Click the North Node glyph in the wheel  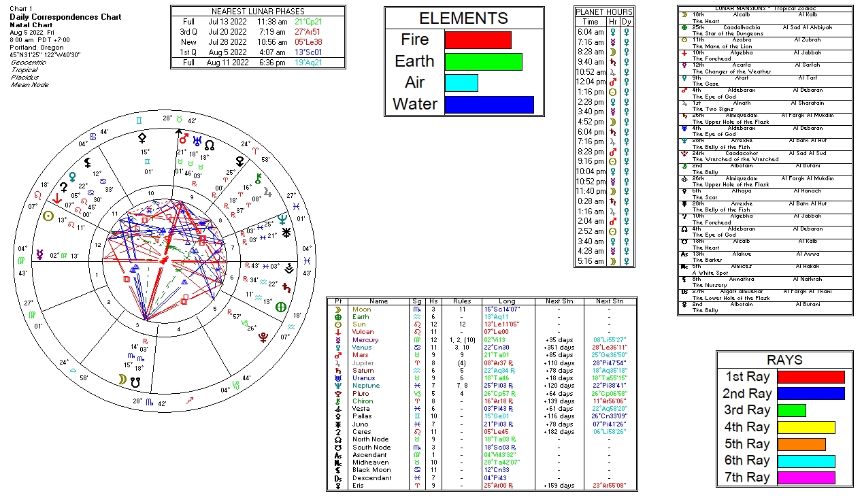(210, 144)
